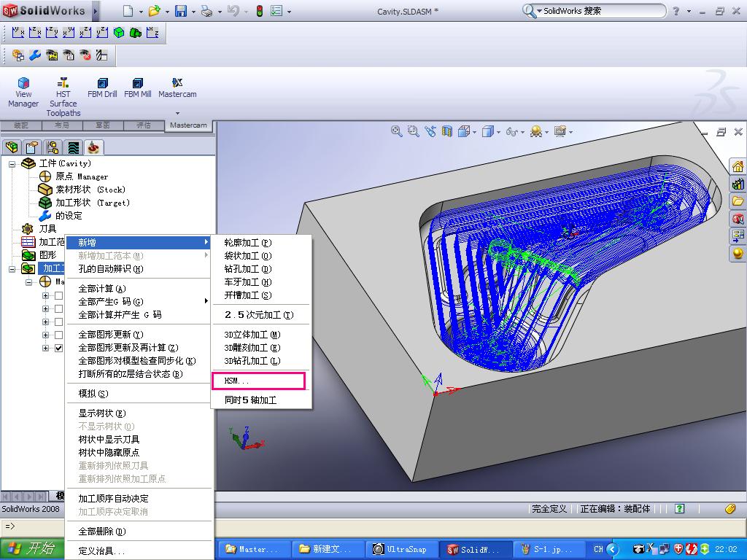Expand the Open dropdown arrow

coord(167,12)
